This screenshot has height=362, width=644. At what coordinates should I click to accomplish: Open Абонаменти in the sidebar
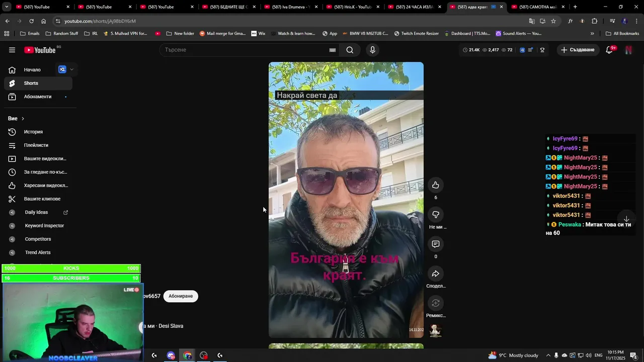(x=38, y=97)
